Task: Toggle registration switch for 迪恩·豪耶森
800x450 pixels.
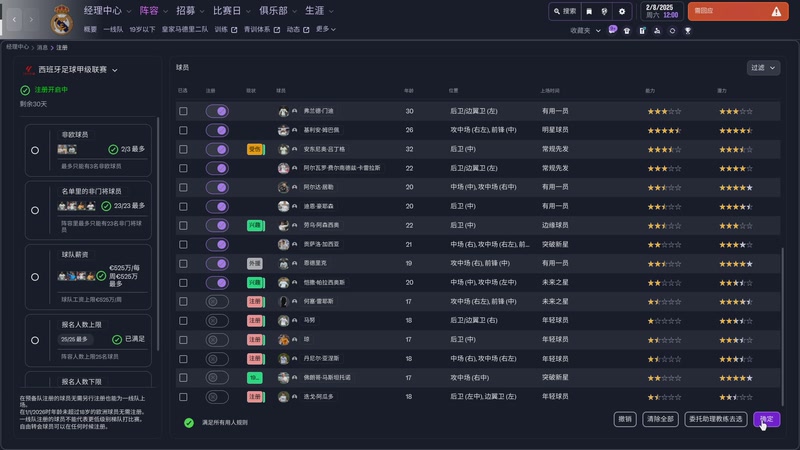Action: pyautogui.click(x=217, y=206)
